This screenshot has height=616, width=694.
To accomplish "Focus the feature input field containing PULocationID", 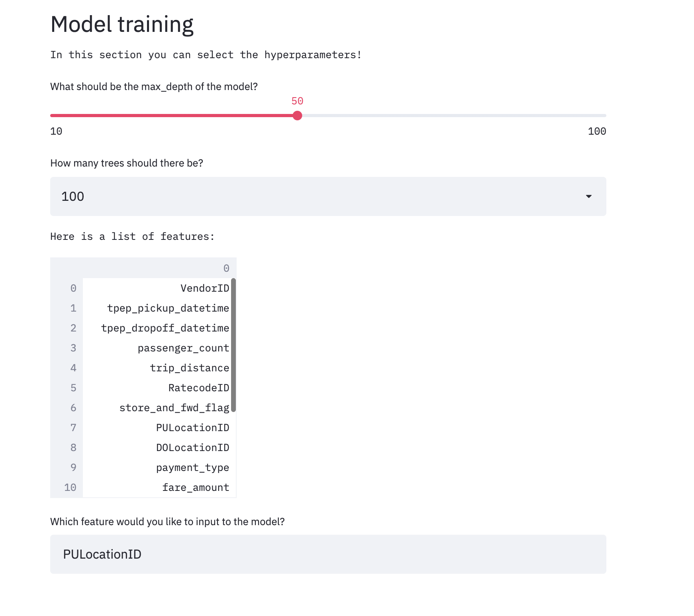I will (x=328, y=554).
